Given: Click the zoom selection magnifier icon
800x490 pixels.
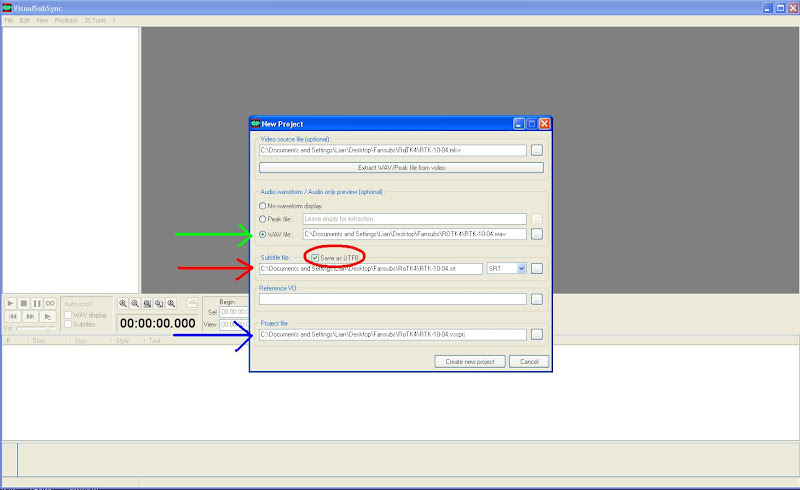Looking at the screenshot, I should tap(147, 303).
